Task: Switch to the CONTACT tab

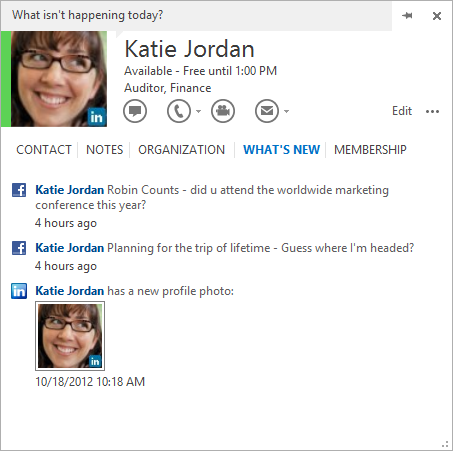Action: pyautogui.click(x=44, y=150)
